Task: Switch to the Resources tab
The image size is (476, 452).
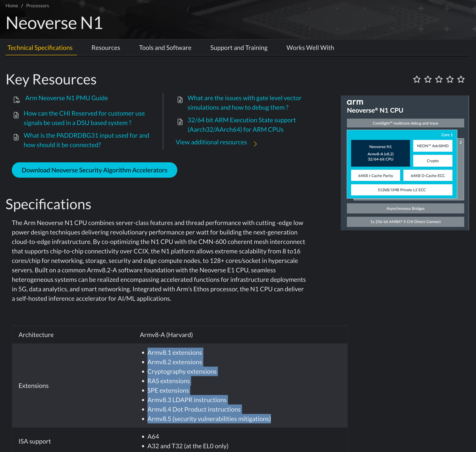Action: tap(106, 48)
